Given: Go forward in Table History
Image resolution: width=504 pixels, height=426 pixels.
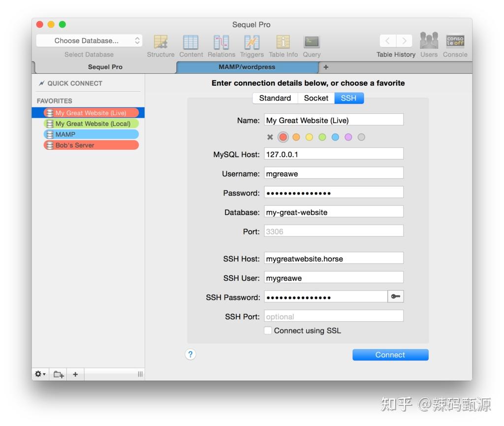Looking at the screenshot, I should (x=404, y=41).
